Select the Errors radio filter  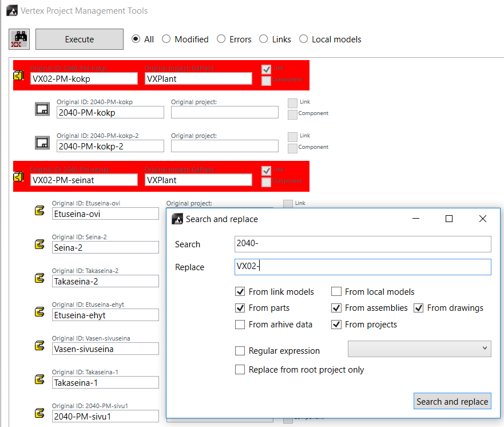[221, 39]
